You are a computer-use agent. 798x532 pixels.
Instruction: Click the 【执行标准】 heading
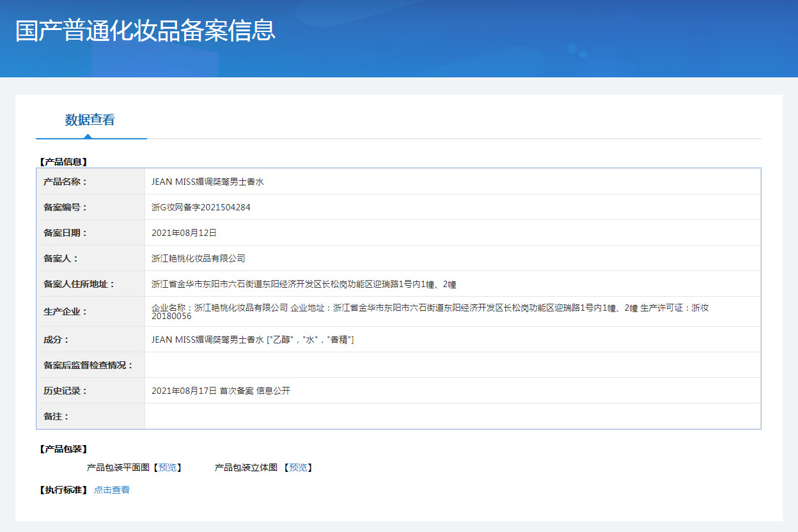[63, 490]
